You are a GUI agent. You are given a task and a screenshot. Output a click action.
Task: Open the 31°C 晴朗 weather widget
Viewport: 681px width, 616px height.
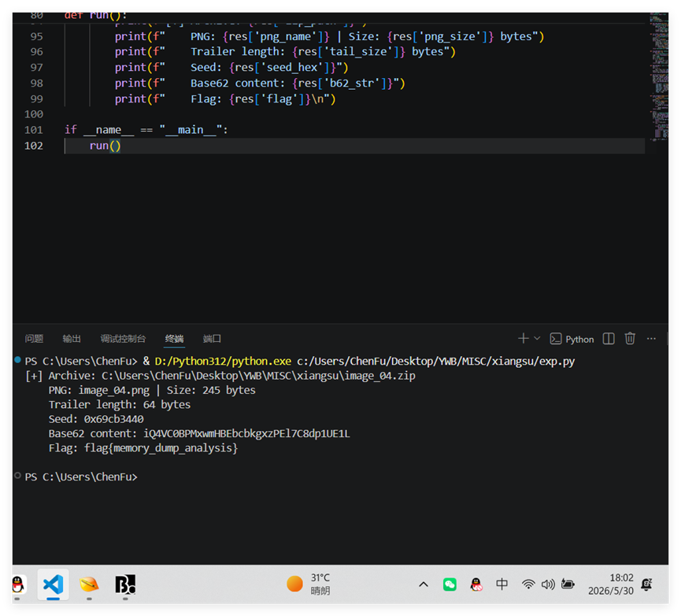point(309,584)
